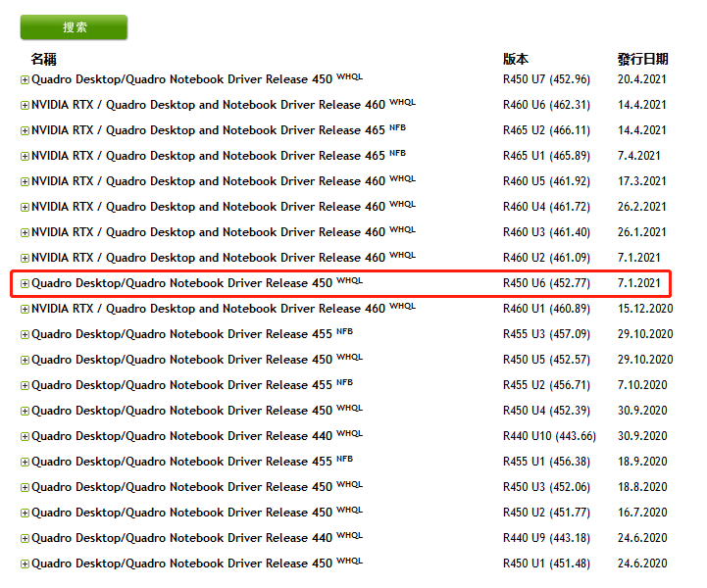
Task: Click release date 16.7.2020
Action: (x=642, y=513)
